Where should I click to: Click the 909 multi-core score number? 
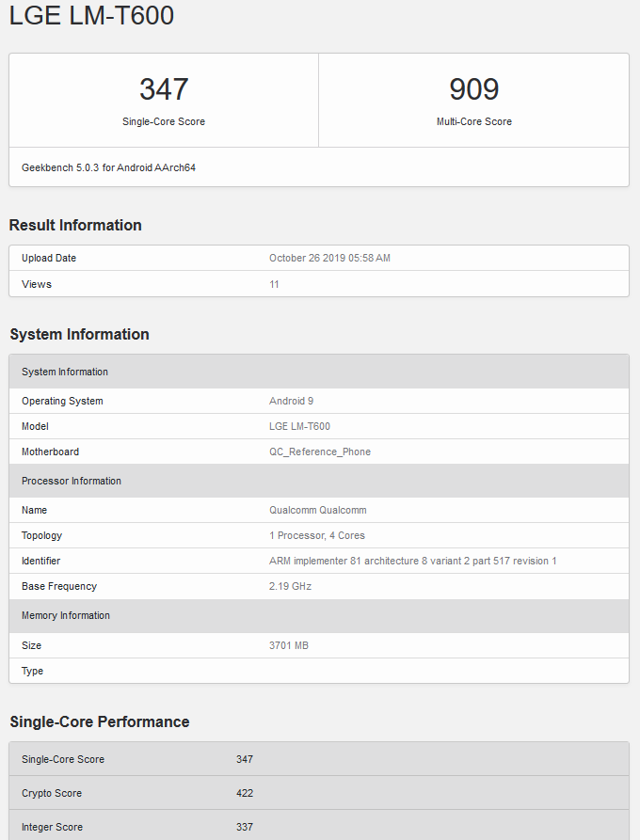tap(473, 89)
